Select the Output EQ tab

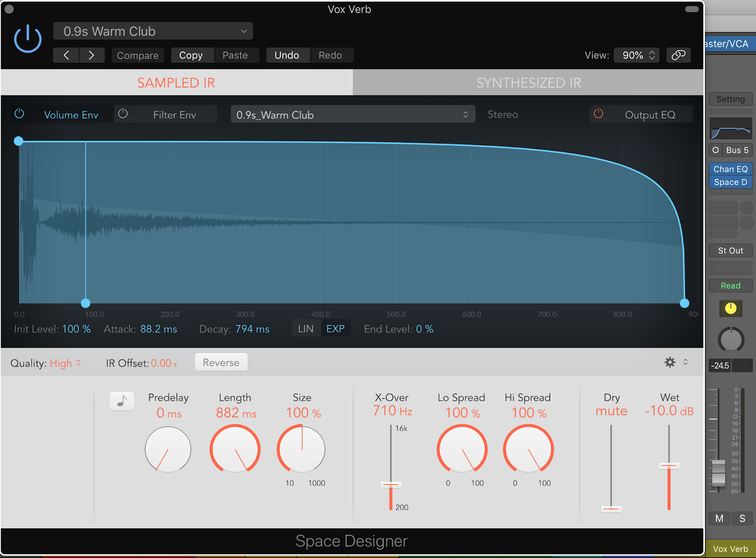tap(650, 115)
